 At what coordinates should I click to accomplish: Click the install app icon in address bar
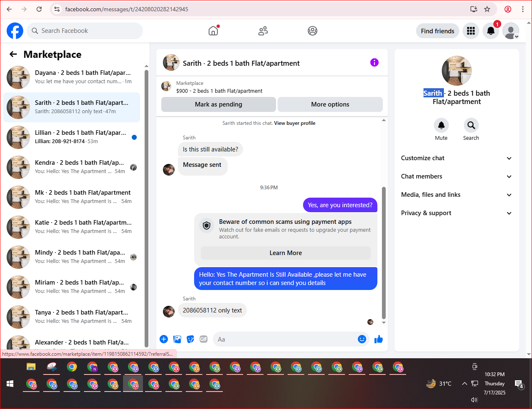[474, 9]
